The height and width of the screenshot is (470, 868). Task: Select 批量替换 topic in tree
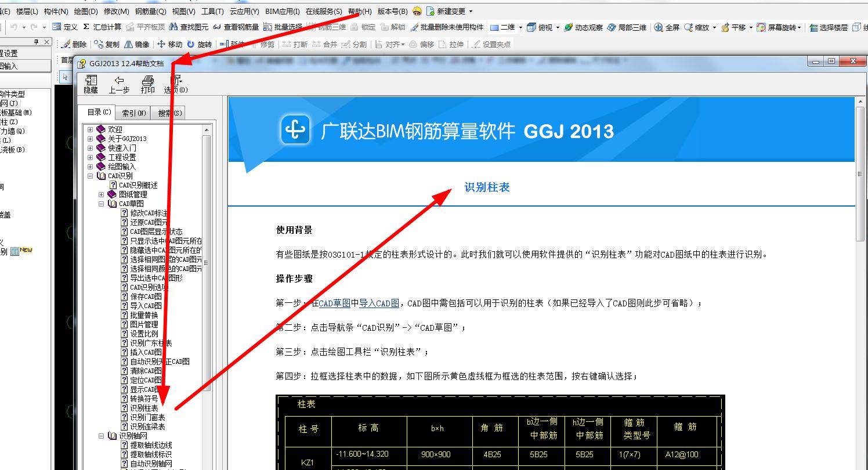[x=144, y=315]
